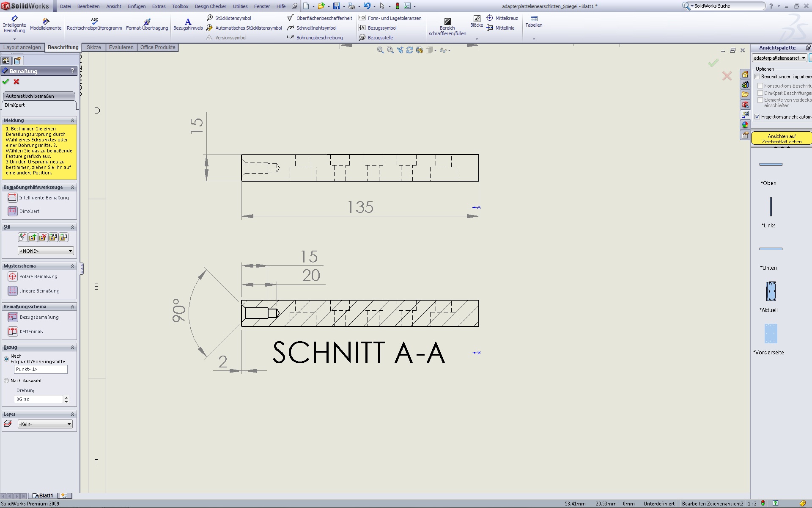Open the Einfügen menu
The height and width of the screenshot is (508, 812).
click(136, 6)
